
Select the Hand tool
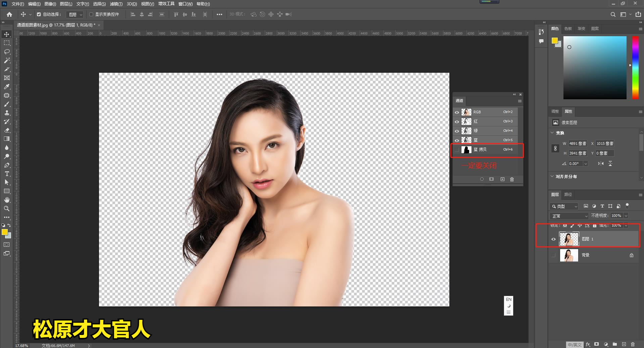tap(7, 200)
